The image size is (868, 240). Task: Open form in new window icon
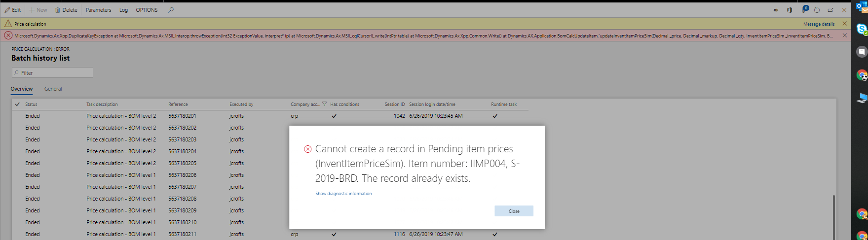[x=830, y=10]
